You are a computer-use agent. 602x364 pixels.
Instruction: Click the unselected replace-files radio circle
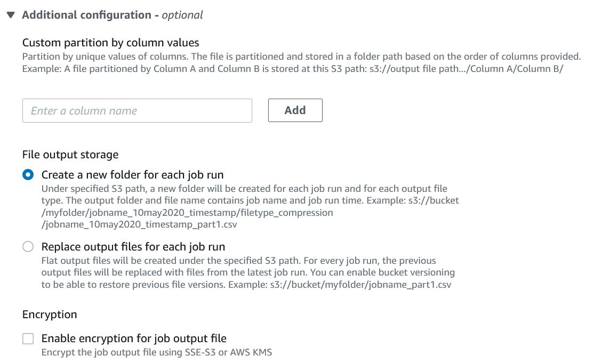[x=28, y=246]
